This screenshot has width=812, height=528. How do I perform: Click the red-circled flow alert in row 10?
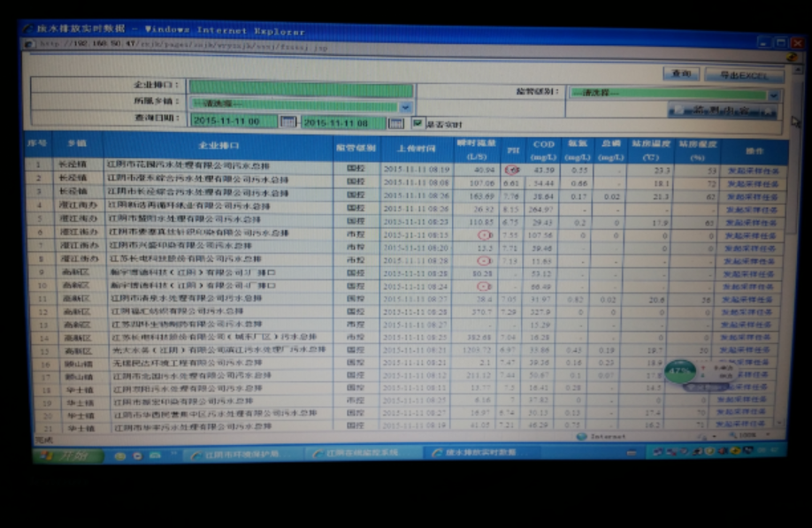484,287
